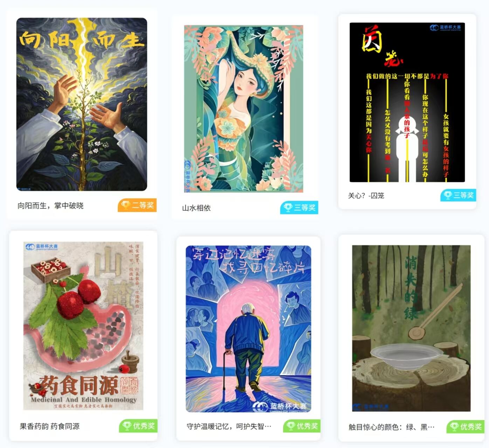Click trophy icon on 山水相依 三等奖 badge
Image resolution: width=489 pixels, height=448 pixels.
coord(288,208)
